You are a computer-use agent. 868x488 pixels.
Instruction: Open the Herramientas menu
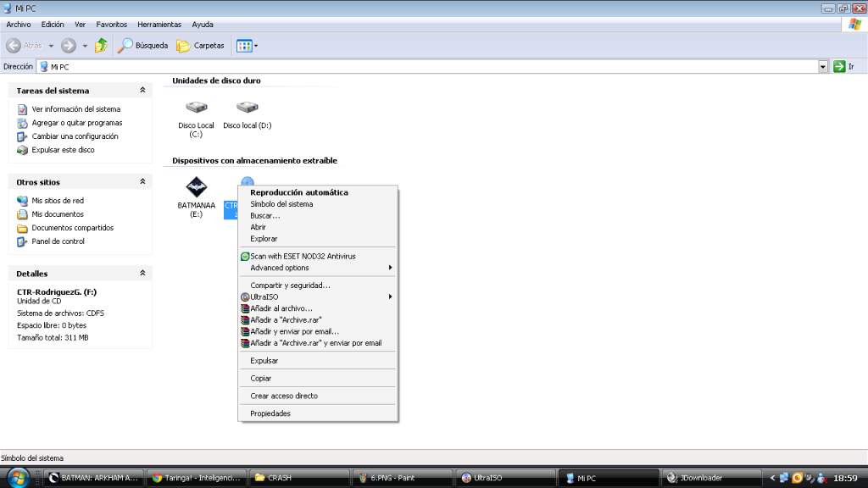159,25
